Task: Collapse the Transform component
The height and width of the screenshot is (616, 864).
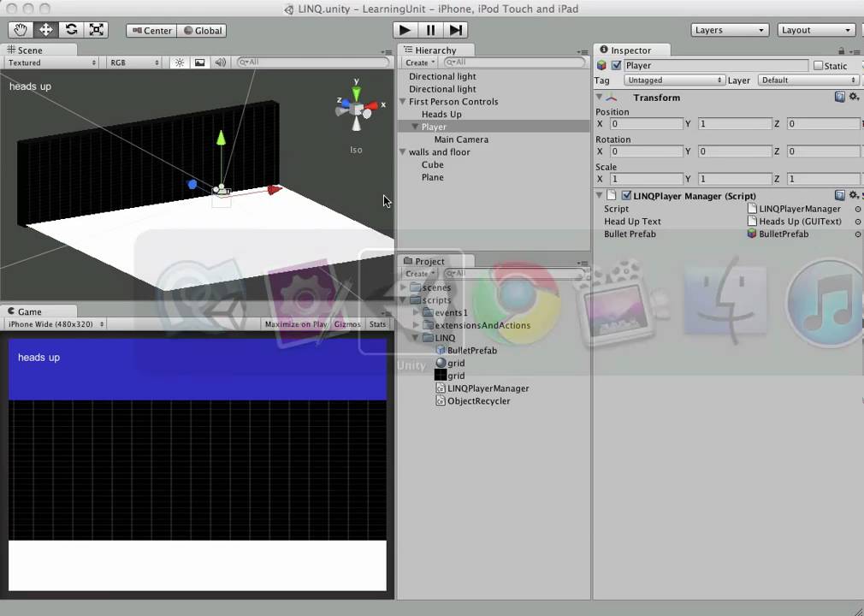Action: (599, 97)
